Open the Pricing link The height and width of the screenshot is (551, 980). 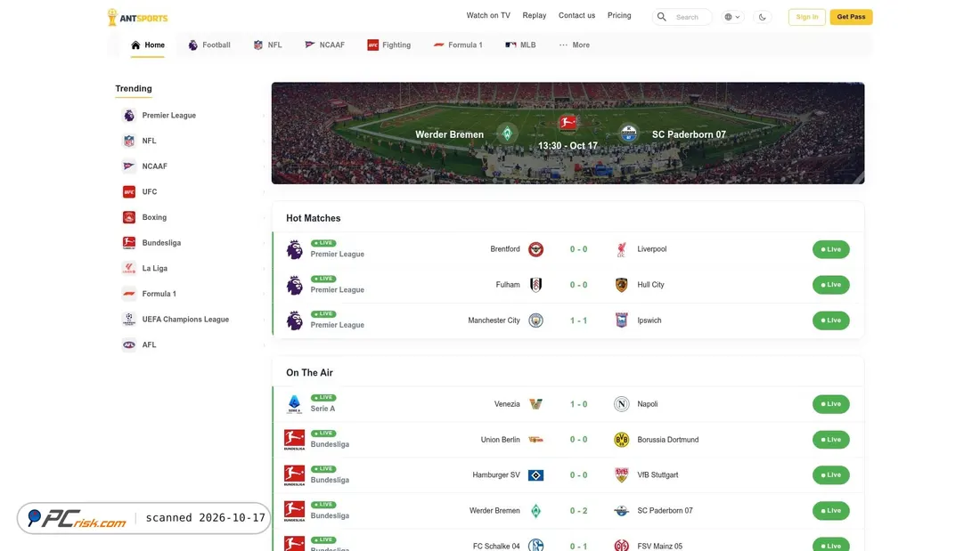point(619,16)
